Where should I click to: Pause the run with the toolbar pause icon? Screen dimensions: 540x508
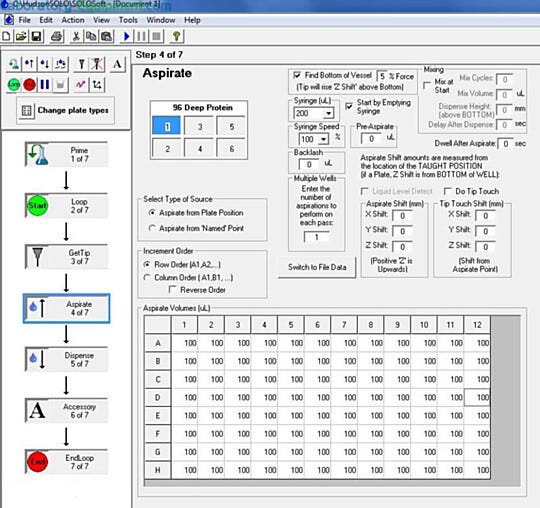coord(142,36)
